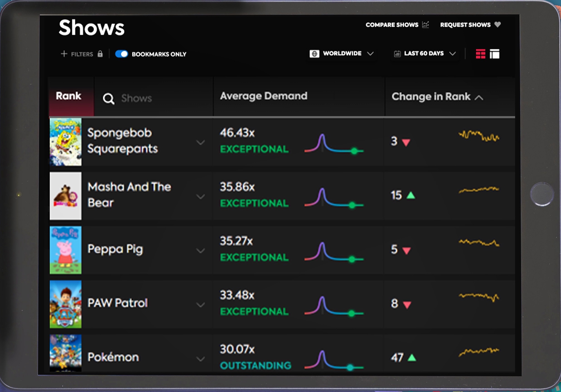The width and height of the screenshot is (561, 392).
Task: Open the Masha And The Bear thumbnail
Action: [x=66, y=196]
